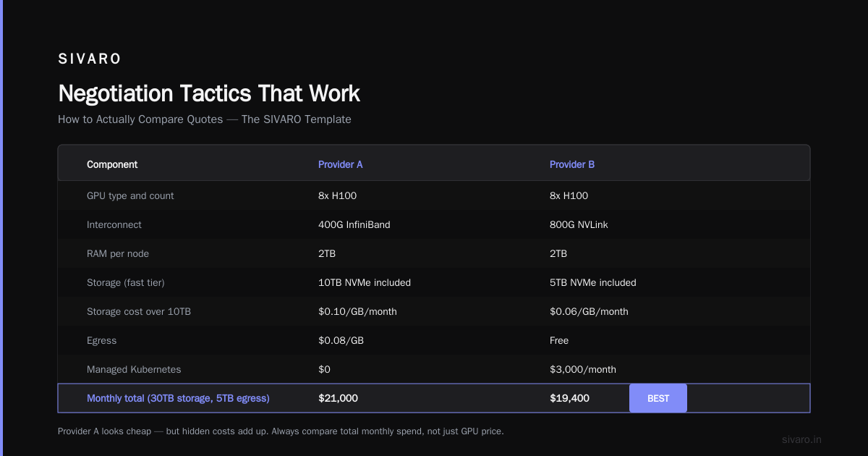The image size is (868, 456).
Task: Click the Component column header
Action: coord(112,164)
